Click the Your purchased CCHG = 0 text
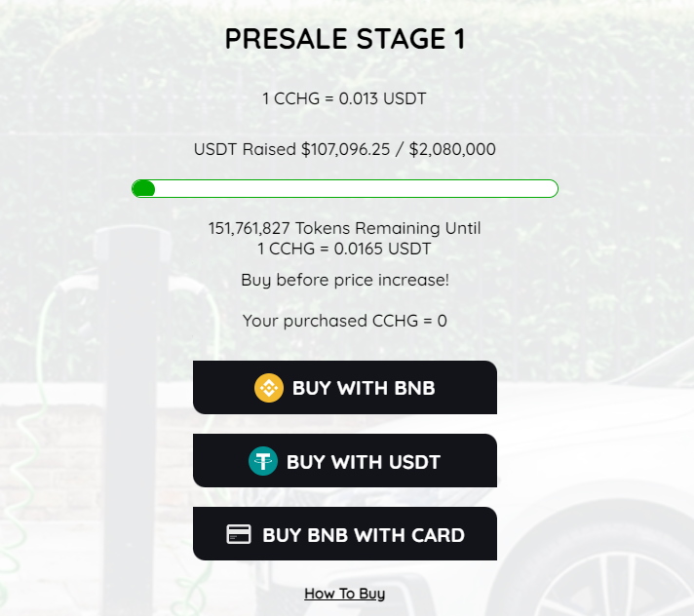The width and height of the screenshot is (694, 616). coord(345,321)
